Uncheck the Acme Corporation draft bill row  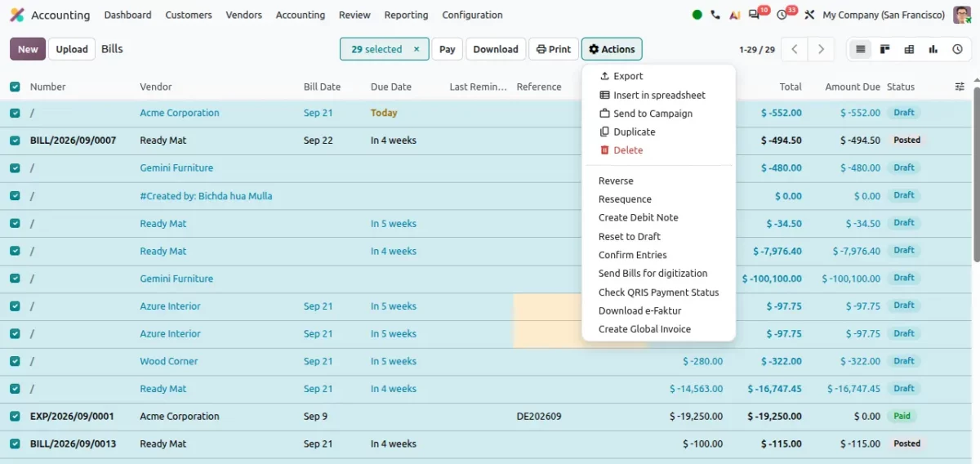(15, 113)
